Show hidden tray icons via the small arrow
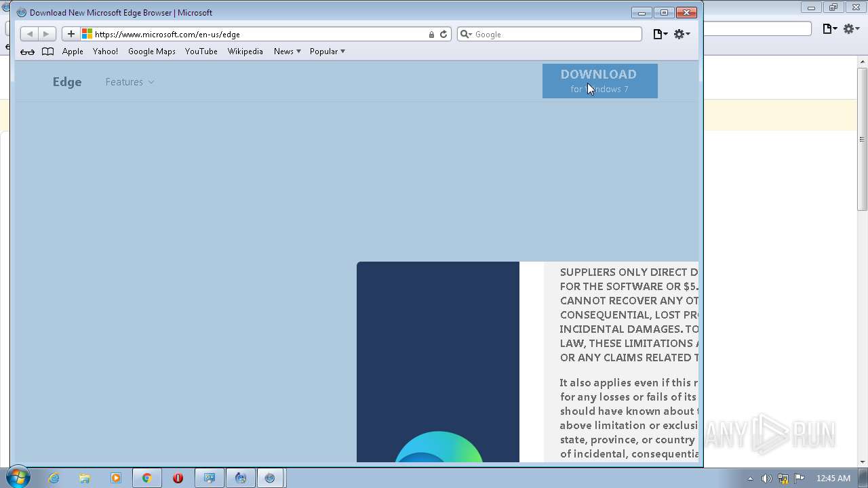 click(750, 479)
